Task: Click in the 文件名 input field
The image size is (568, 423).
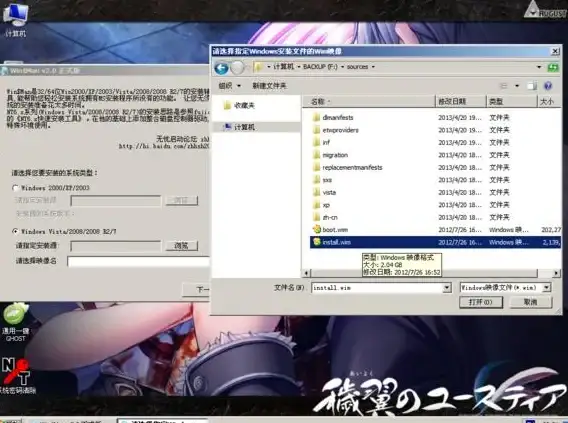Action: [377, 288]
